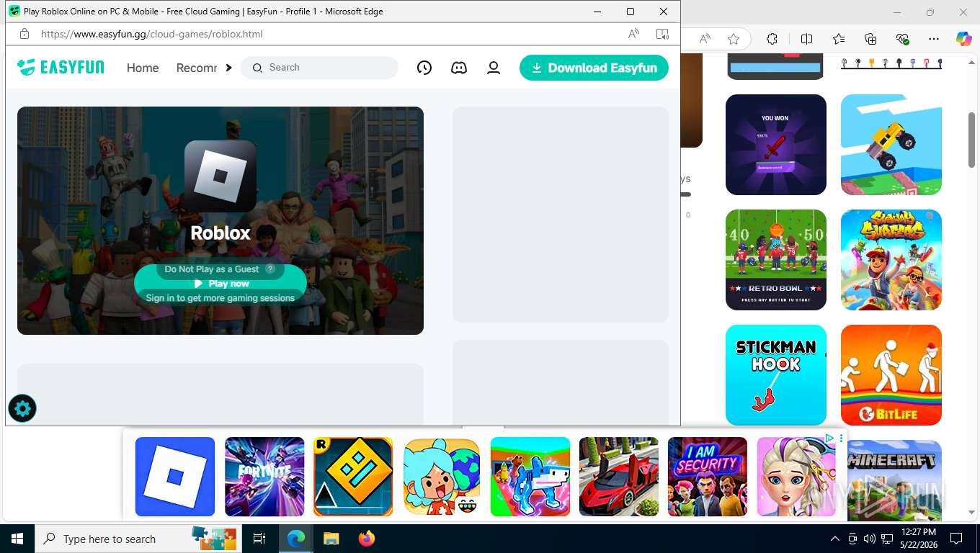Viewport: 980px width, 553px height.
Task: Open the immersive reader icon in popup address bar
Action: point(662,34)
